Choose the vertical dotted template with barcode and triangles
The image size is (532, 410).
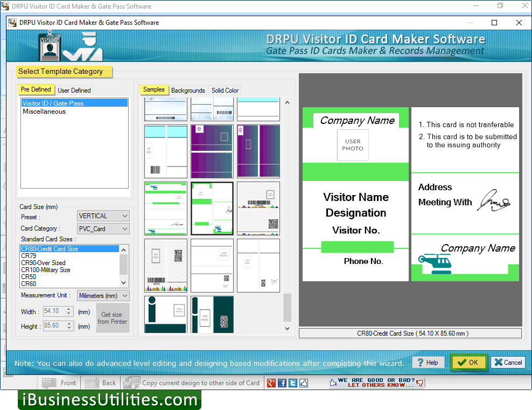point(165,266)
